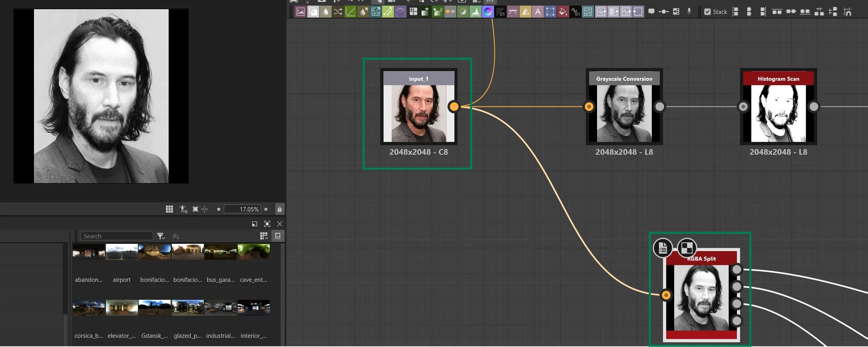Toggle the Stack checkbox

click(707, 12)
